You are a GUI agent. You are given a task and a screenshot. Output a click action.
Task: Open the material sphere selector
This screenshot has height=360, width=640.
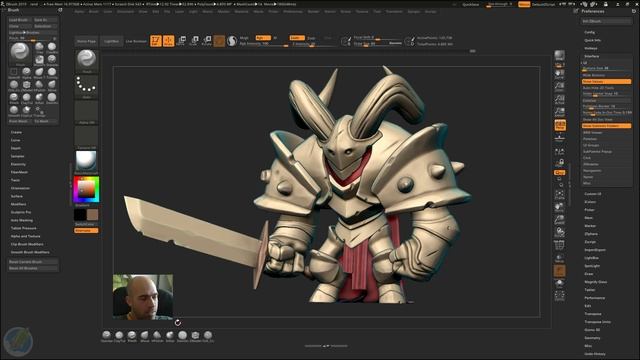(x=87, y=162)
